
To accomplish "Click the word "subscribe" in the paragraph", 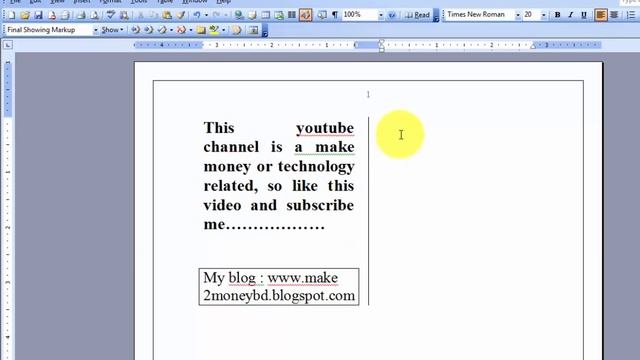I will [320, 205].
